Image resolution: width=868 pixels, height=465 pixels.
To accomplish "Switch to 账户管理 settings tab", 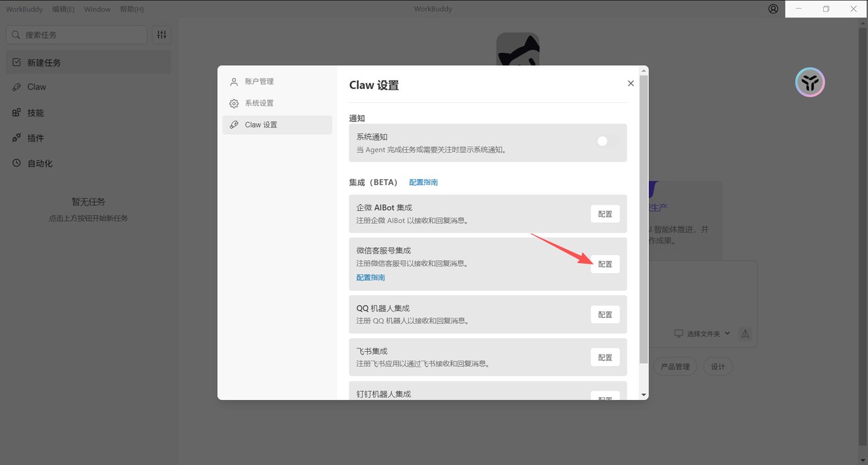I will 277,81.
